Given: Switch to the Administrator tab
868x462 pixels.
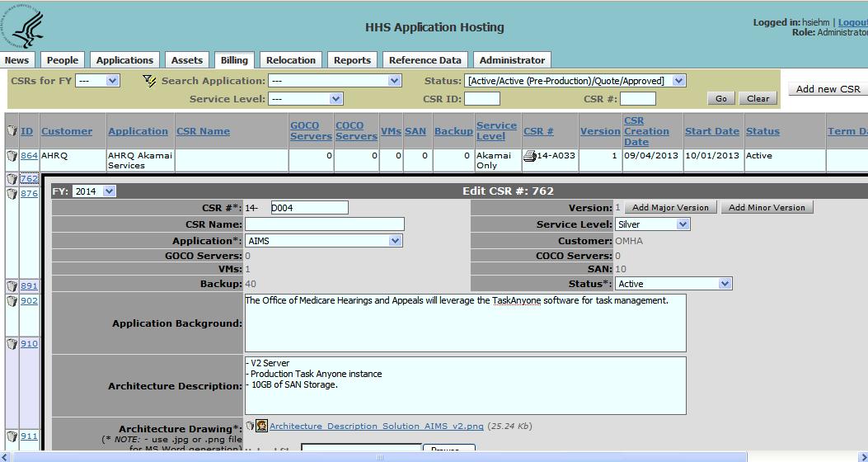Looking at the screenshot, I should tap(512, 60).
